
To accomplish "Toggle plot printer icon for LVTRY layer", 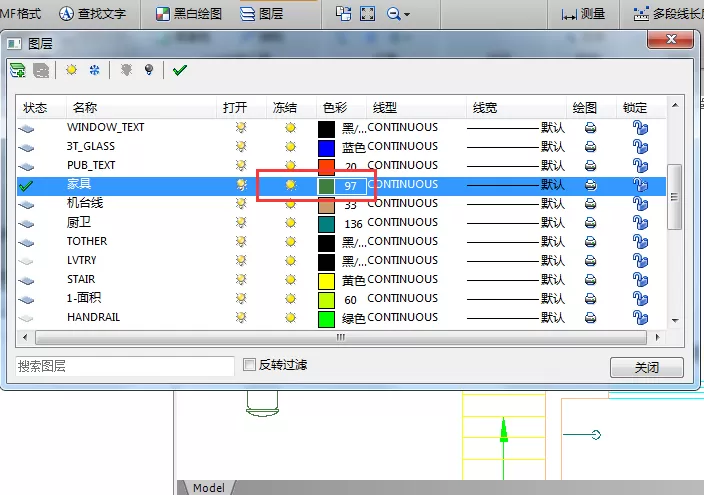I will tap(590, 261).
